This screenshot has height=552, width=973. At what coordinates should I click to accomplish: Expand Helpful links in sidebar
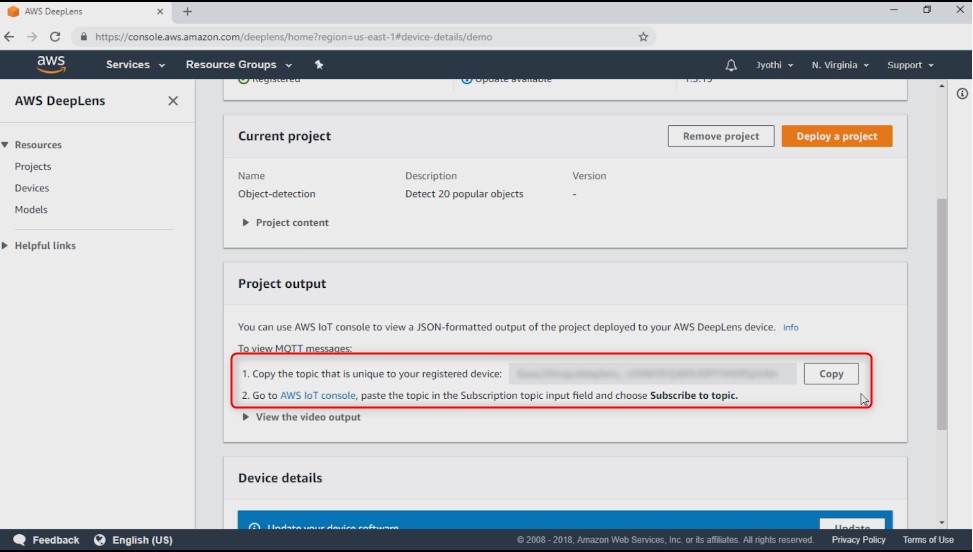[x=38, y=246]
